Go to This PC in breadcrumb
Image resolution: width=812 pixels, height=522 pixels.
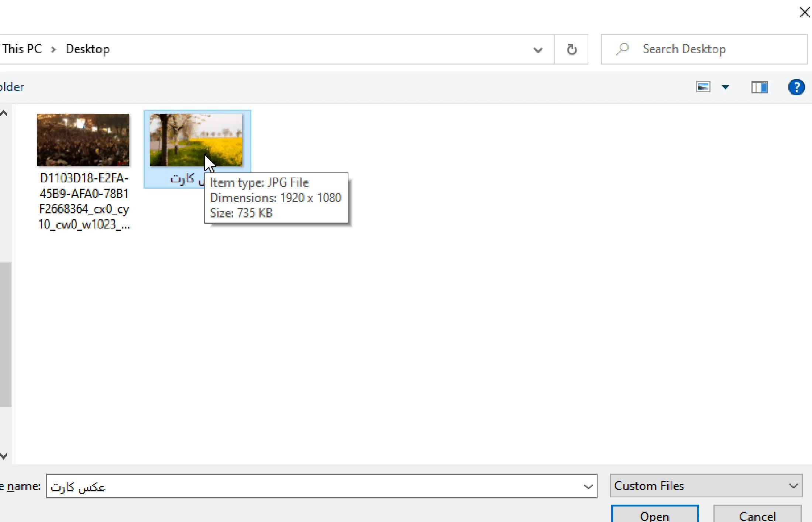[22, 49]
